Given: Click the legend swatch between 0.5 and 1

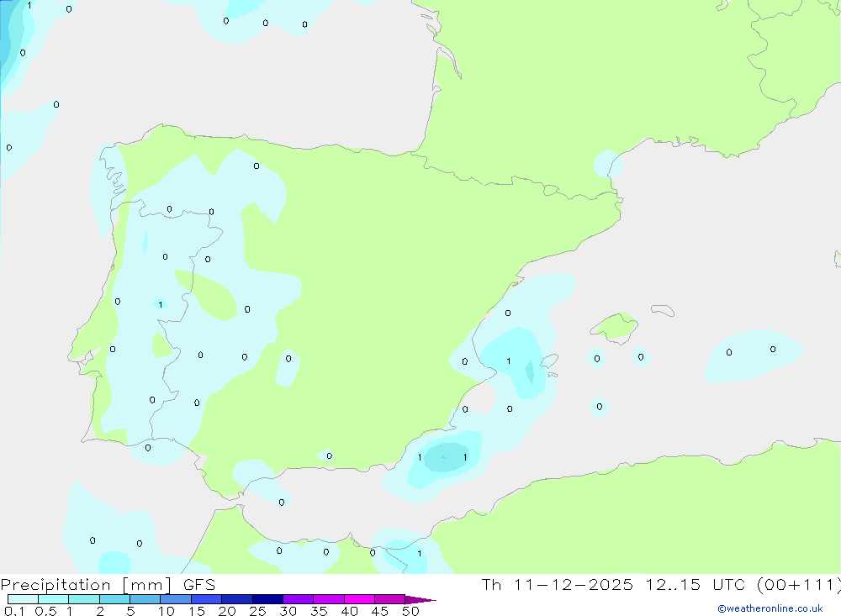Looking at the screenshot, I should point(54,599).
